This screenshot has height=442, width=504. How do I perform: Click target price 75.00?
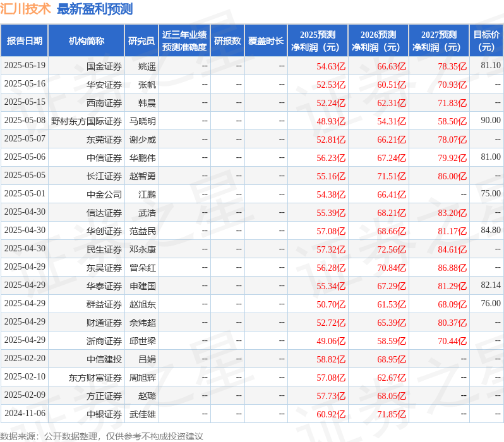pos(491,193)
